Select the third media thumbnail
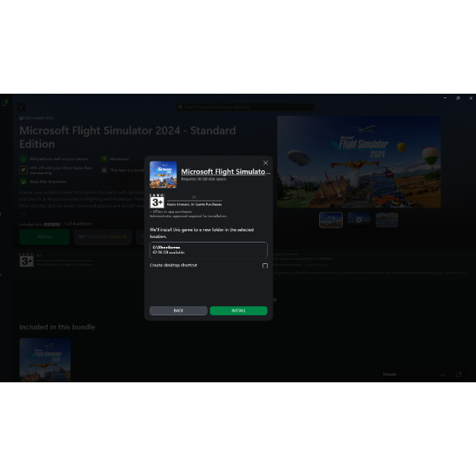 tap(387, 219)
